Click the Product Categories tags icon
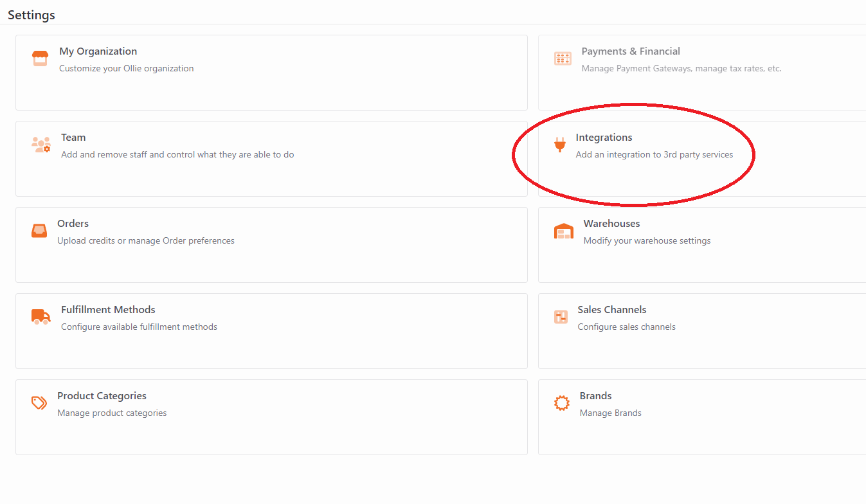Screen dimensions: 866x504 [39, 403]
